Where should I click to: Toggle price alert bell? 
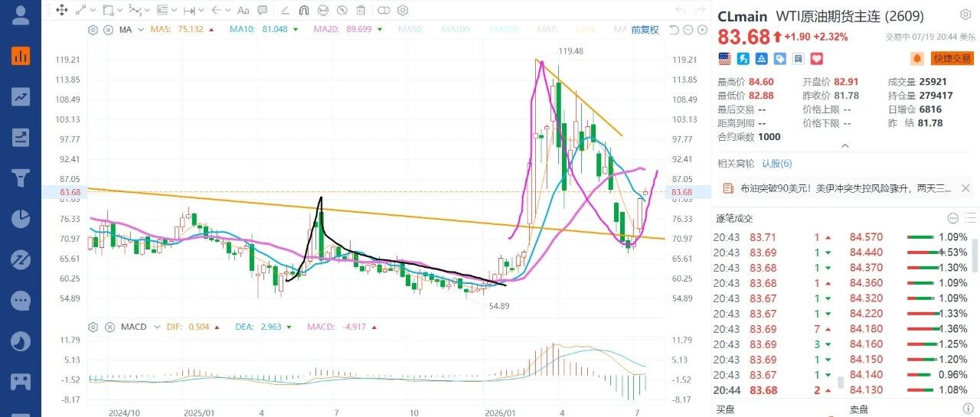point(916,59)
